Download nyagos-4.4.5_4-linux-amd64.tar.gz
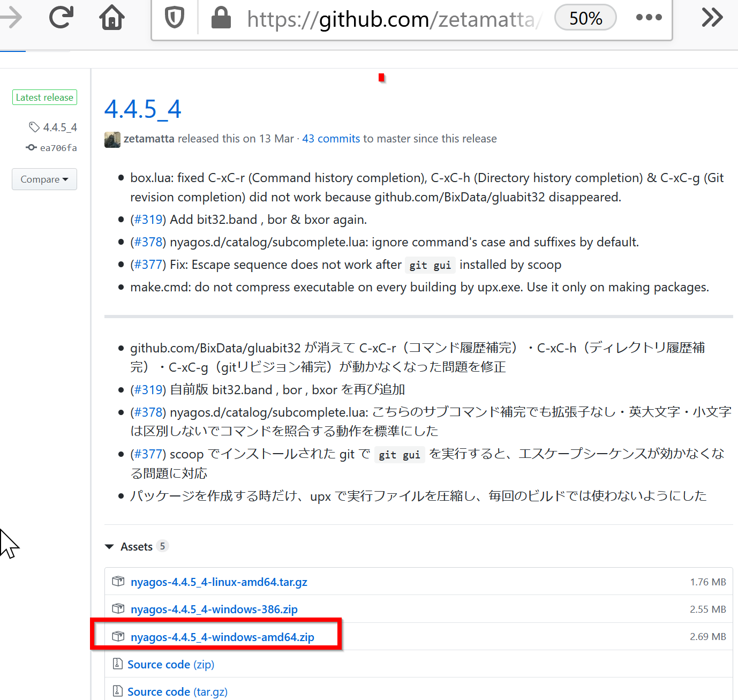The image size is (738, 700). click(219, 582)
